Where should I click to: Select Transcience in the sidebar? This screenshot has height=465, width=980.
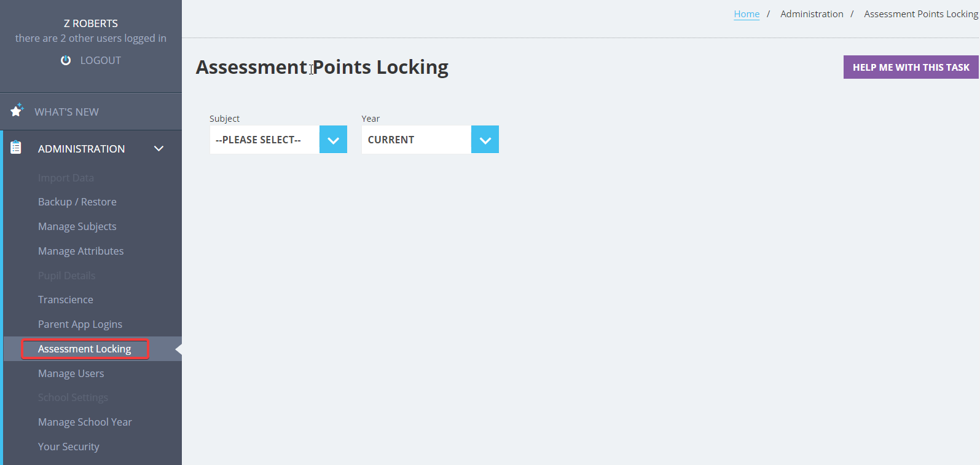click(x=65, y=299)
